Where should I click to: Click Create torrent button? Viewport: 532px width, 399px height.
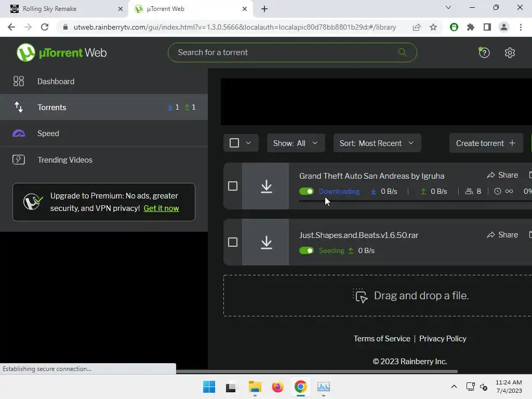click(x=486, y=143)
